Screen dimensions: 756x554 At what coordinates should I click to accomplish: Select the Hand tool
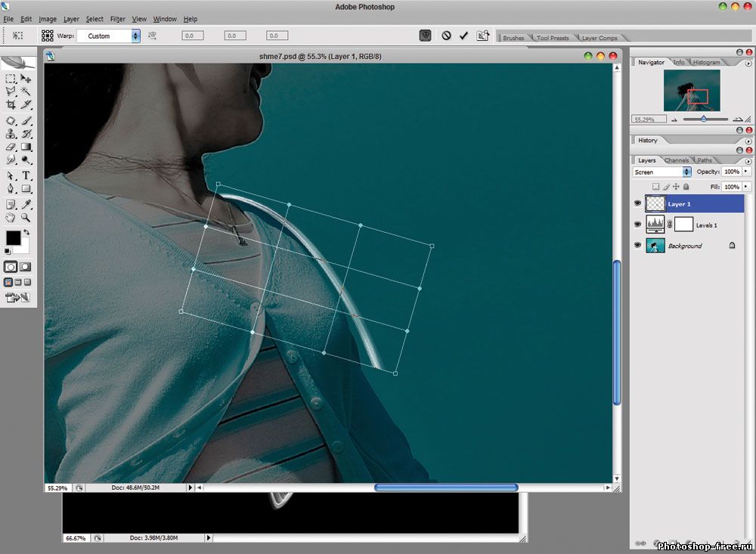[x=11, y=218]
